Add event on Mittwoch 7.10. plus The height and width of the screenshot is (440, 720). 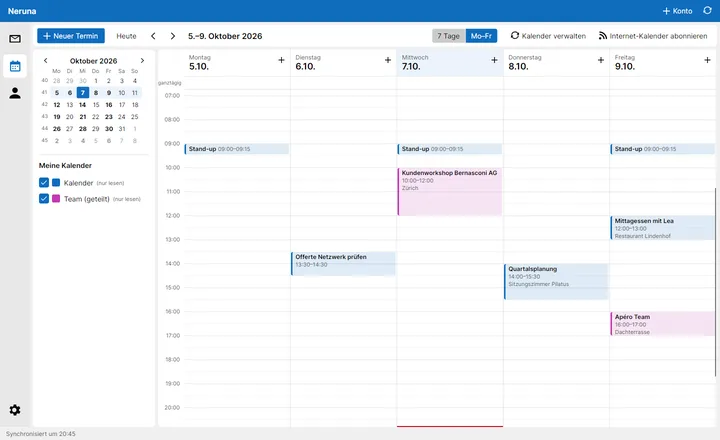click(494, 60)
